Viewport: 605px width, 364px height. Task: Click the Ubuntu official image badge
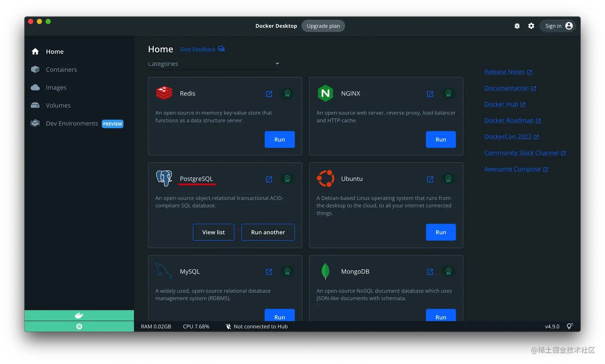449,179
